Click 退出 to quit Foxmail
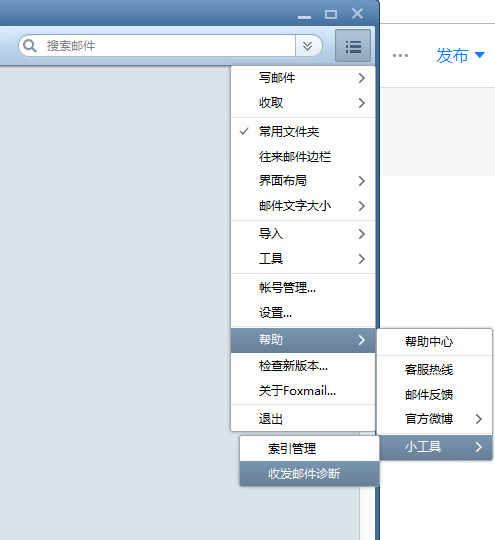Viewport: 495px width, 540px height. coord(303,419)
